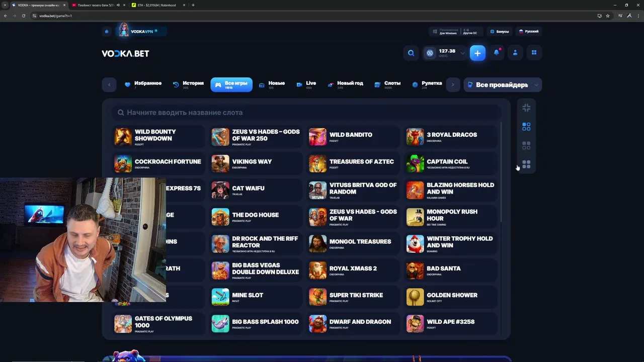Click the blue plus deposit button
The width and height of the screenshot is (644, 362).
point(477,53)
